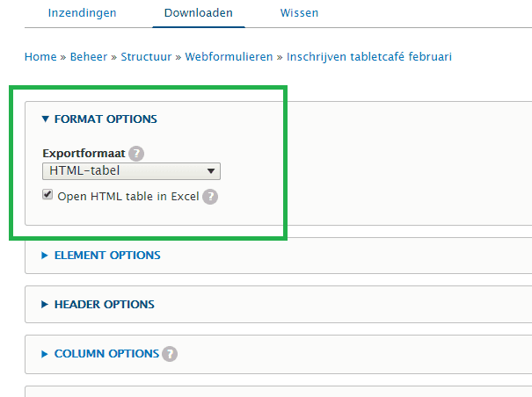532x397 pixels.
Task: Open the Wissen tab
Action: (299, 13)
